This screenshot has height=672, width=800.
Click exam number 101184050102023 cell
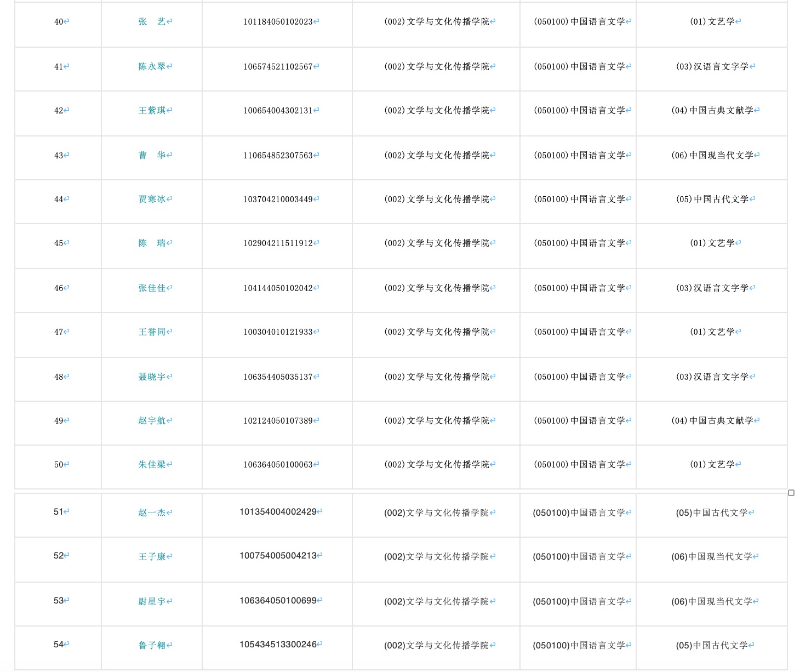(278, 22)
